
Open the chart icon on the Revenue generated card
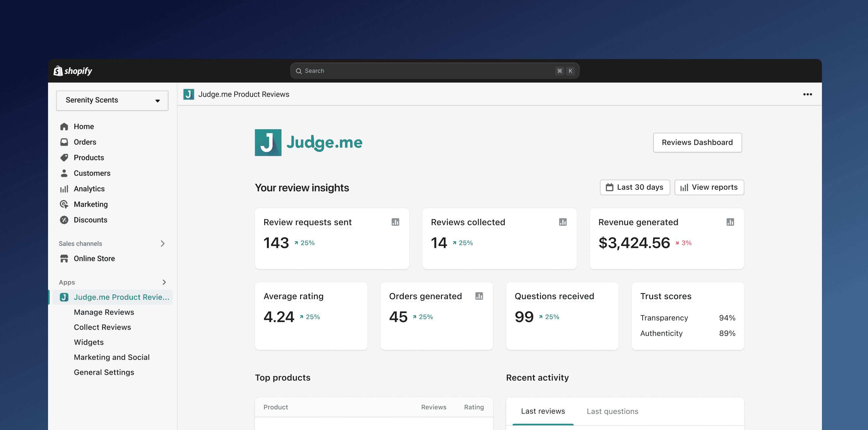730,222
